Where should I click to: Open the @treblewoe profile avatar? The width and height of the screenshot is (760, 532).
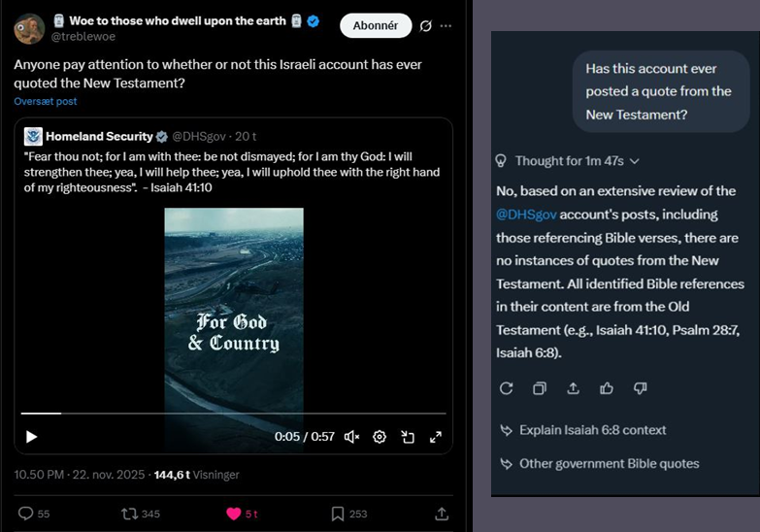[x=29, y=28]
